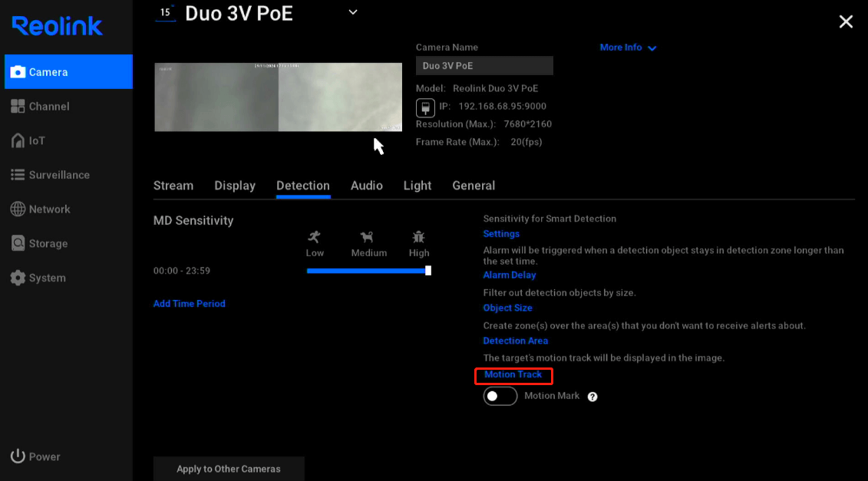
Task: Click the Power icon
Action: pyautogui.click(x=18, y=456)
